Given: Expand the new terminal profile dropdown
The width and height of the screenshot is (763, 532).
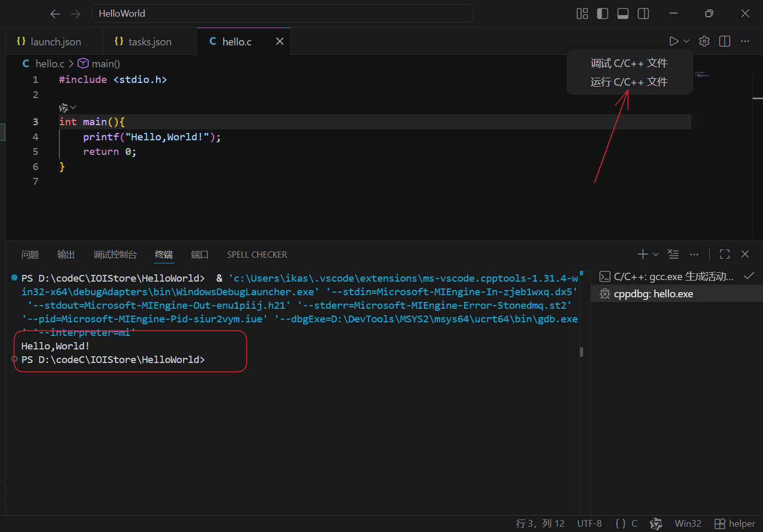Looking at the screenshot, I should [656, 254].
